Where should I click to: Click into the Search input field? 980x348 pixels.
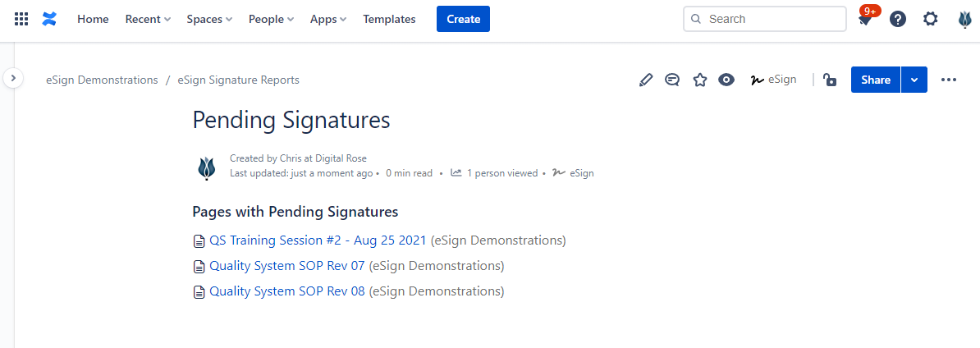click(x=772, y=19)
